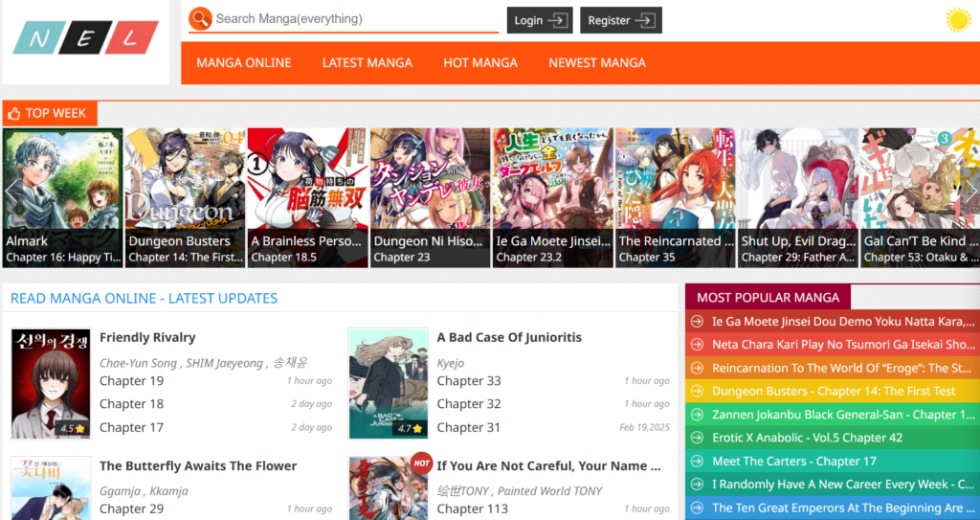Open The Reincarnated... cover in Top Week
This screenshot has height=520, width=980.
(x=675, y=197)
